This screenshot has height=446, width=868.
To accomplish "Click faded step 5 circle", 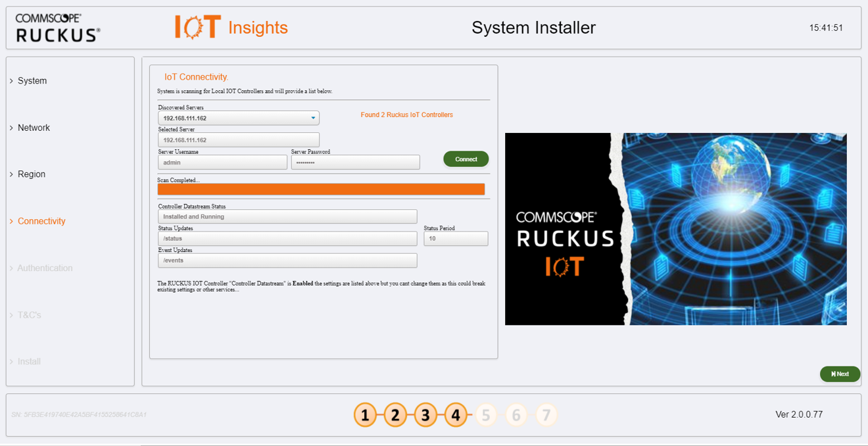I will [486, 415].
